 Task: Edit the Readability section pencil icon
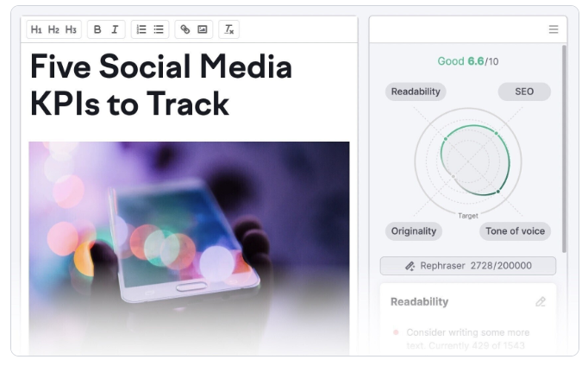[541, 301]
